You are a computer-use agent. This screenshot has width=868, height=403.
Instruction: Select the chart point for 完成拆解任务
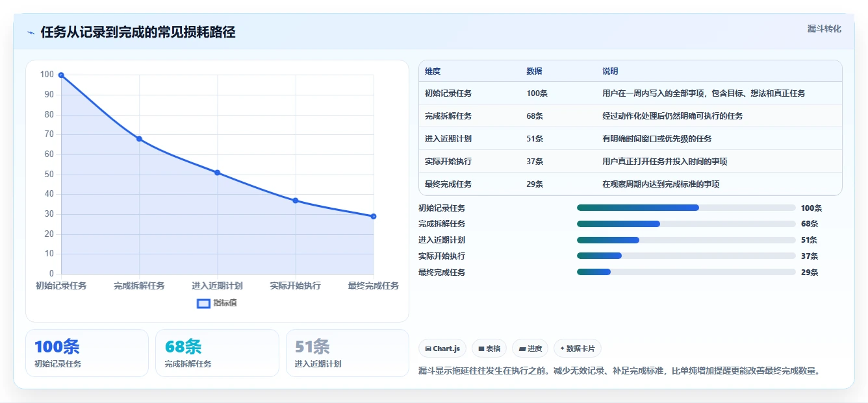point(139,139)
